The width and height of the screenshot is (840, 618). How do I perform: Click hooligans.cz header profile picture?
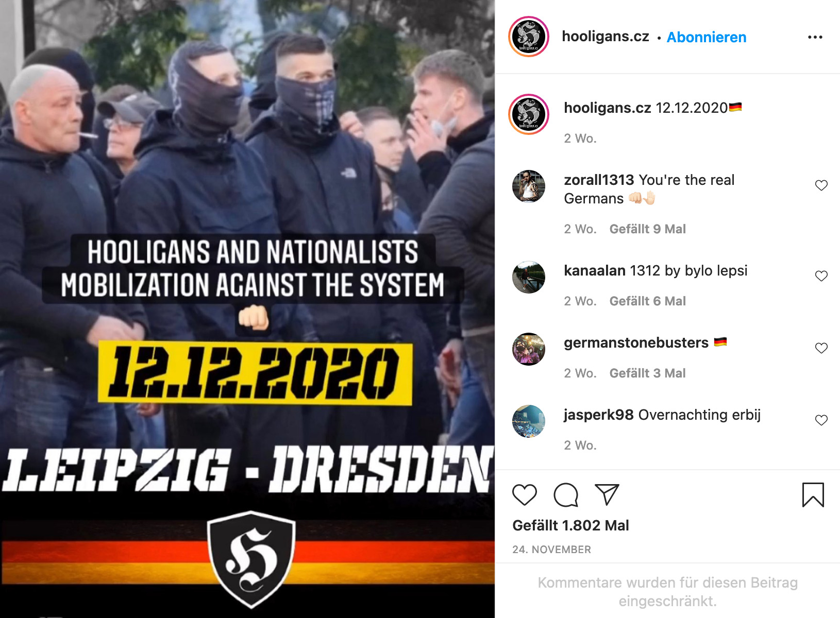pos(529,37)
